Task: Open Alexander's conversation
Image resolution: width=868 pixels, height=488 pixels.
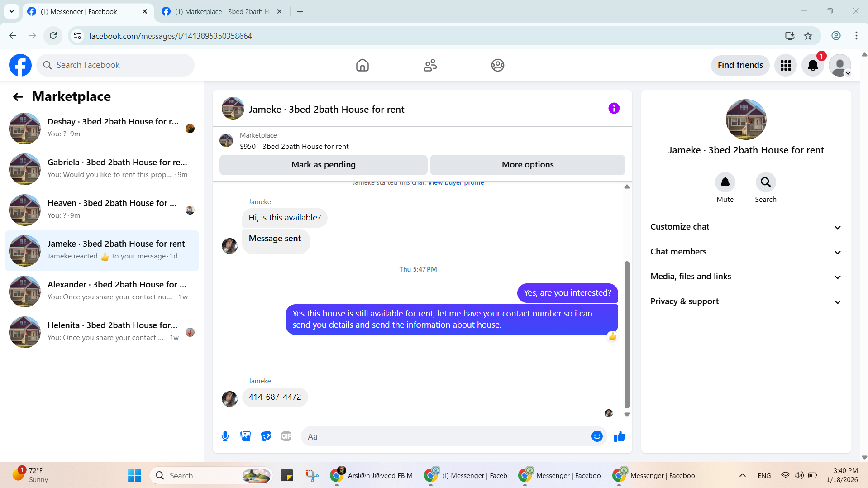Action: 102,291
